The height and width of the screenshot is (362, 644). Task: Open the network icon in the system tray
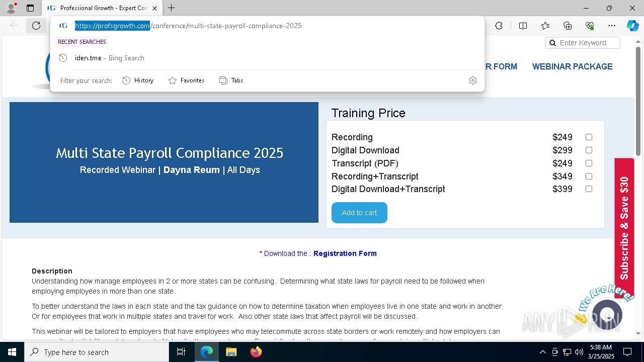[x=567, y=352]
